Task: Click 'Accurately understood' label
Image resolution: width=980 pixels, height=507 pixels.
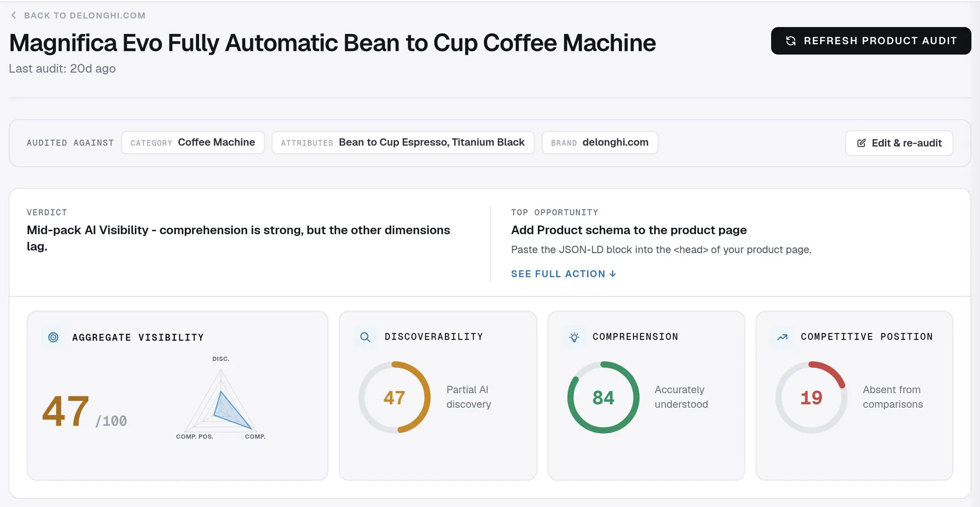Action: pyautogui.click(x=681, y=397)
